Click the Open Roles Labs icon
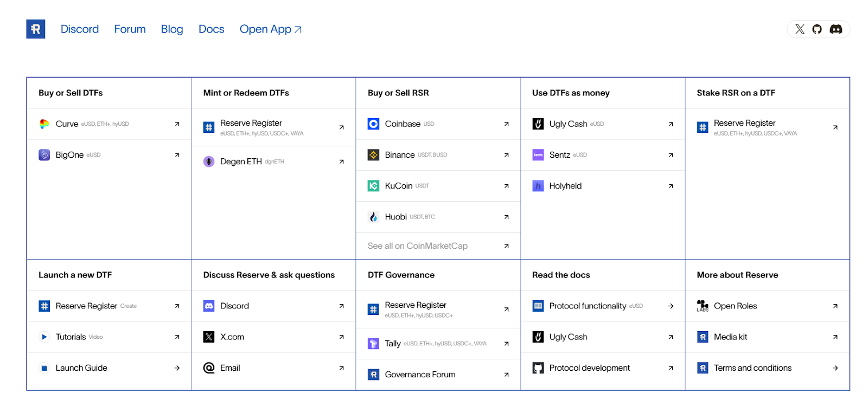The image size is (868, 406). click(x=703, y=306)
